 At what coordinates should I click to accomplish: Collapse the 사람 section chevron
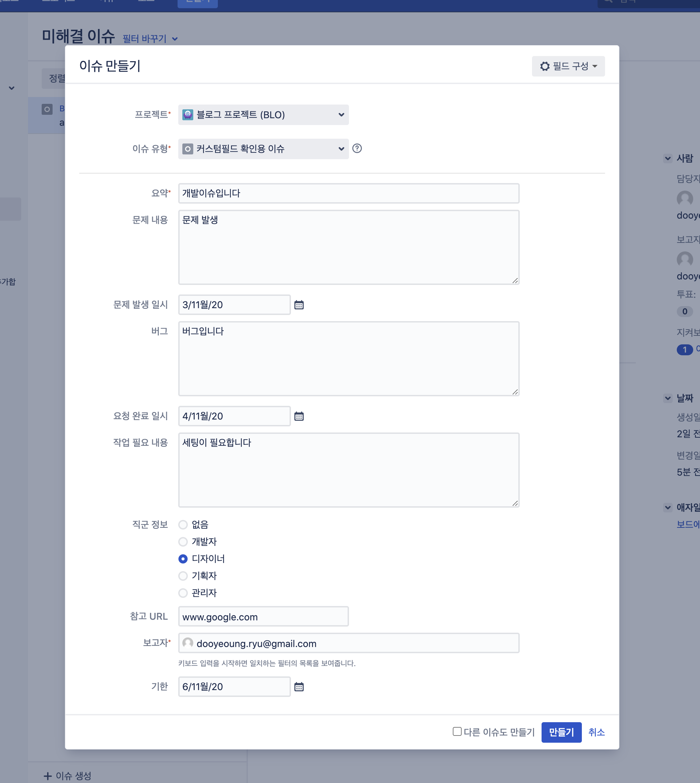[668, 158]
